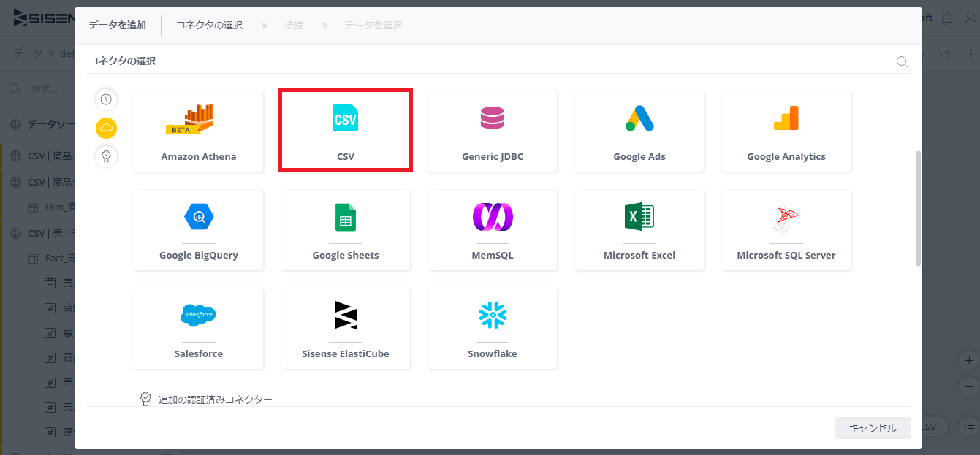The width and height of the screenshot is (980, 455).
Task: Click the 追加の認証済みコネクター heading
Action: coord(216,399)
